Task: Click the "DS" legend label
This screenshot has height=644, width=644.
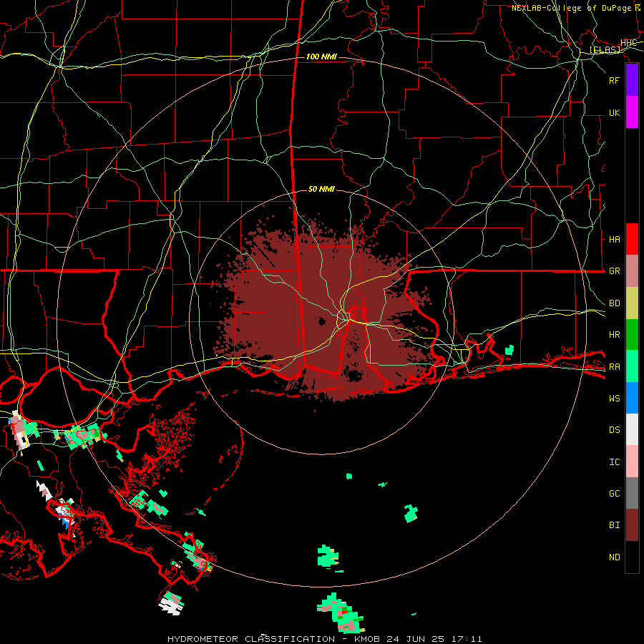Action: coord(614,430)
